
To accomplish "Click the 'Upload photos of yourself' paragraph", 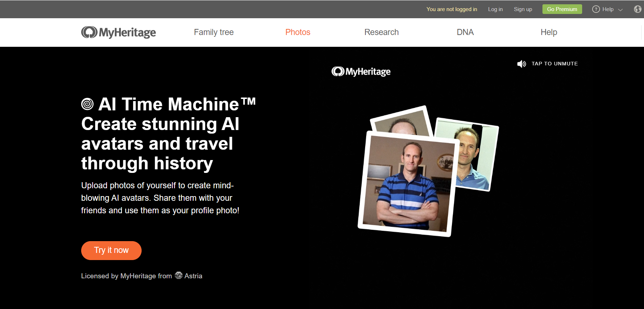I will pyautogui.click(x=160, y=198).
